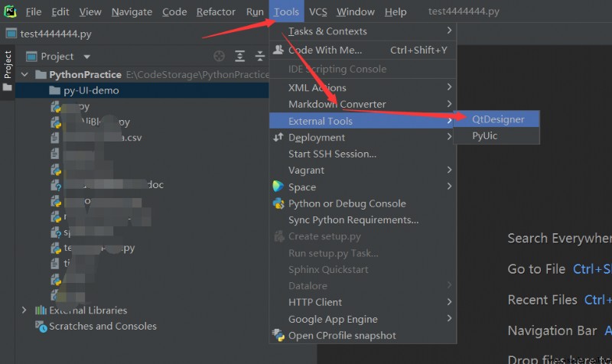Open Vagrant submenu
Viewport: 612px width, 364px height.
[x=363, y=170]
